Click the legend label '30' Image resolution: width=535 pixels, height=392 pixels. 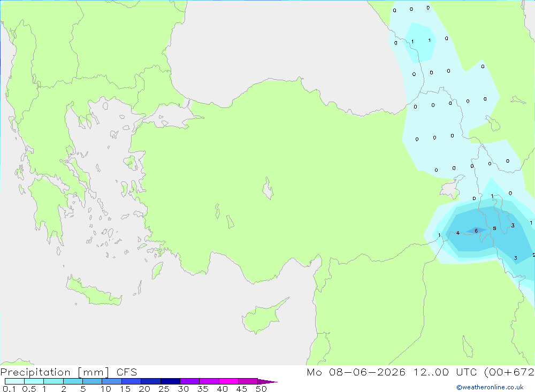[x=184, y=389]
